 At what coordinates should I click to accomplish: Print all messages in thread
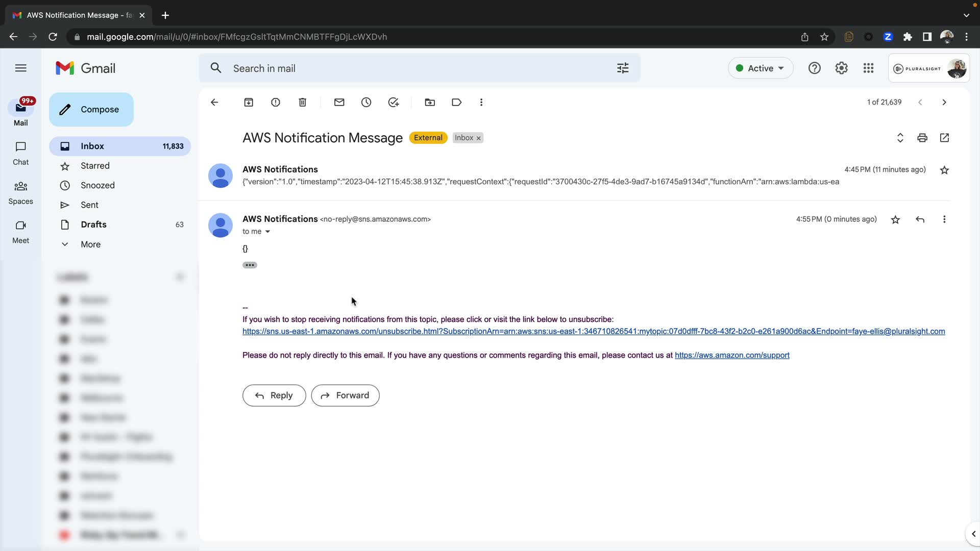(x=922, y=138)
